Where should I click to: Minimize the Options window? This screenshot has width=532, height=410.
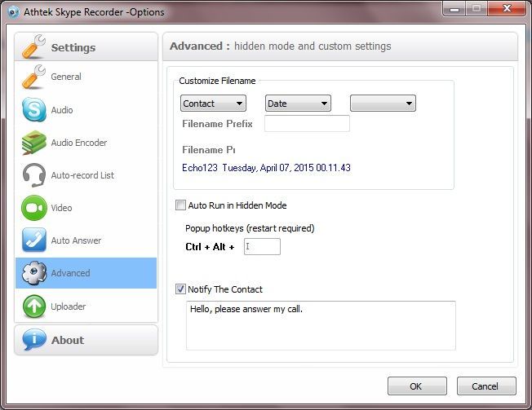point(454,9)
